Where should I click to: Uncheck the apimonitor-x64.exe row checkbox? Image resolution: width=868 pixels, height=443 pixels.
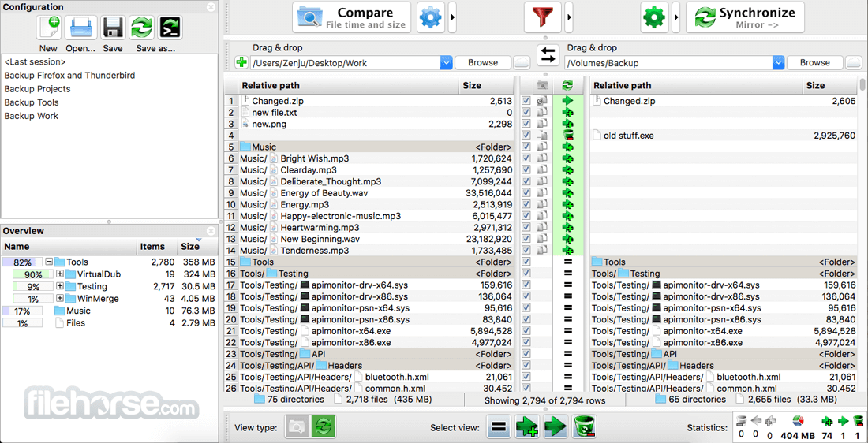point(526,331)
